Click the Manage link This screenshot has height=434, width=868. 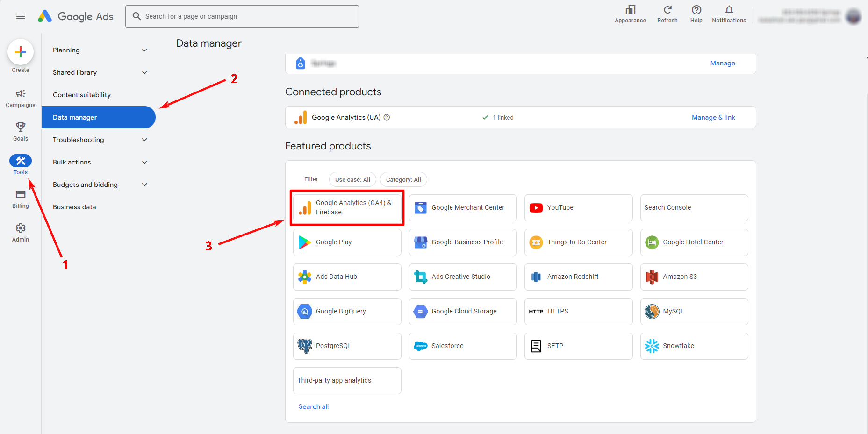(x=723, y=63)
